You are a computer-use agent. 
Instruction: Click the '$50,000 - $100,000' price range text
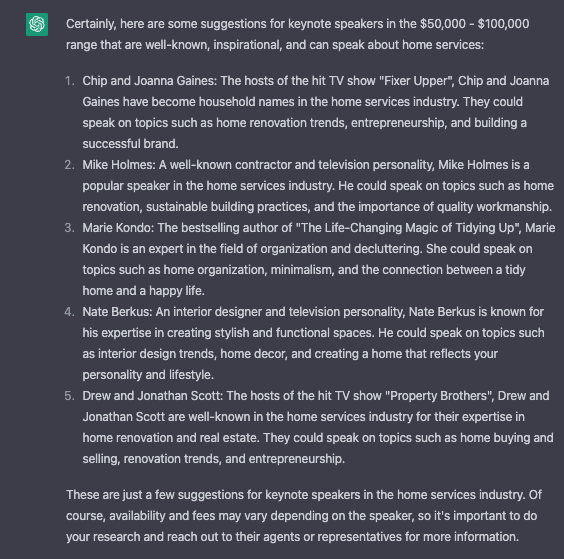(x=474, y=24)
